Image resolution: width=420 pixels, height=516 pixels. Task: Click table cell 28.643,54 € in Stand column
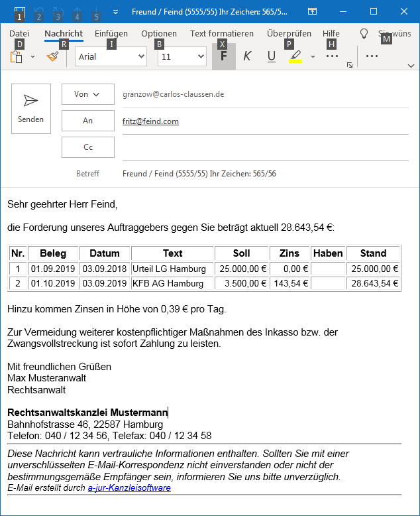pyautogui.click(x=375, y=283)
